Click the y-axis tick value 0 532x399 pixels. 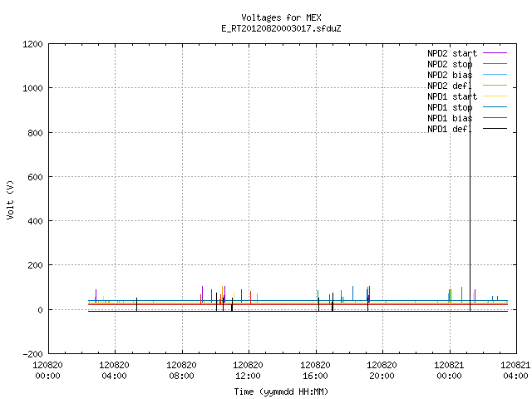point(41,310)
